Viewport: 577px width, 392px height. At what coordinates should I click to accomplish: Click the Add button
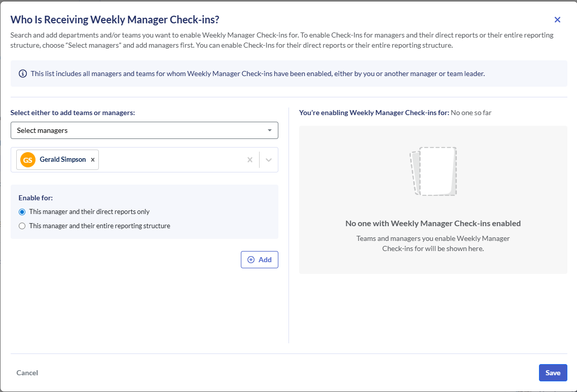(259, 260)
